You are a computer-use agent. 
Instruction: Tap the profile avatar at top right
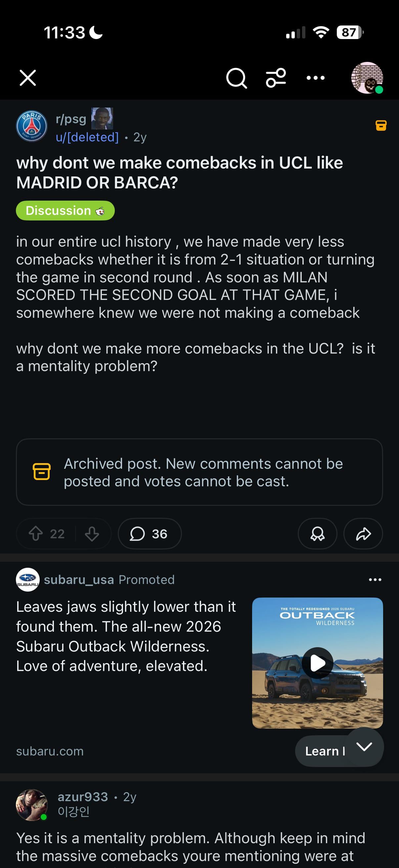[x=367, y=78]
